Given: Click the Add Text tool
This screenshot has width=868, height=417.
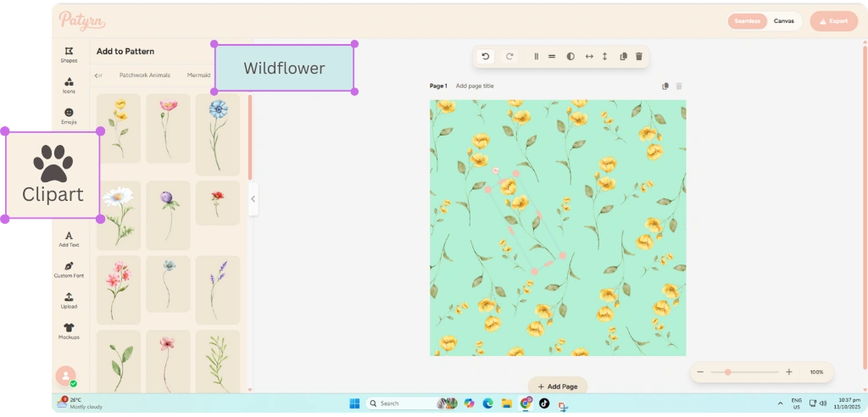Looking at the screenshot, I should (69, 239).
